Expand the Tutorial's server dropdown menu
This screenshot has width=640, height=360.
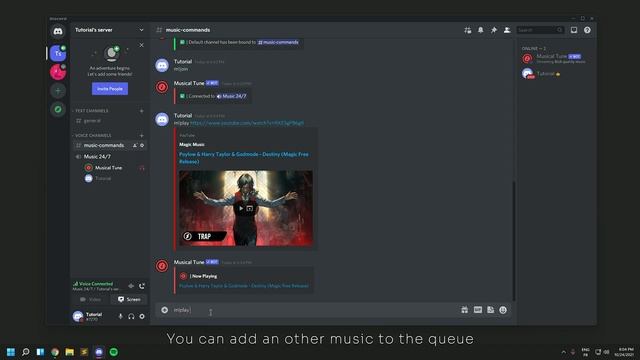142,30
